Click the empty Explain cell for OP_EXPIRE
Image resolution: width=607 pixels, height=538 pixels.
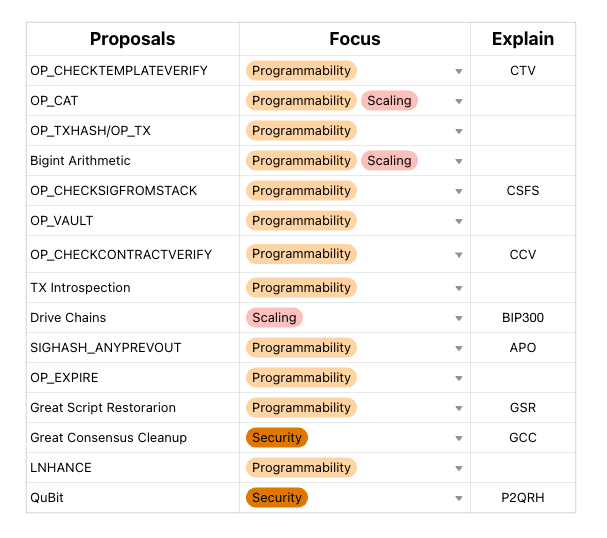pyautogui.click(x=522, y=378)
